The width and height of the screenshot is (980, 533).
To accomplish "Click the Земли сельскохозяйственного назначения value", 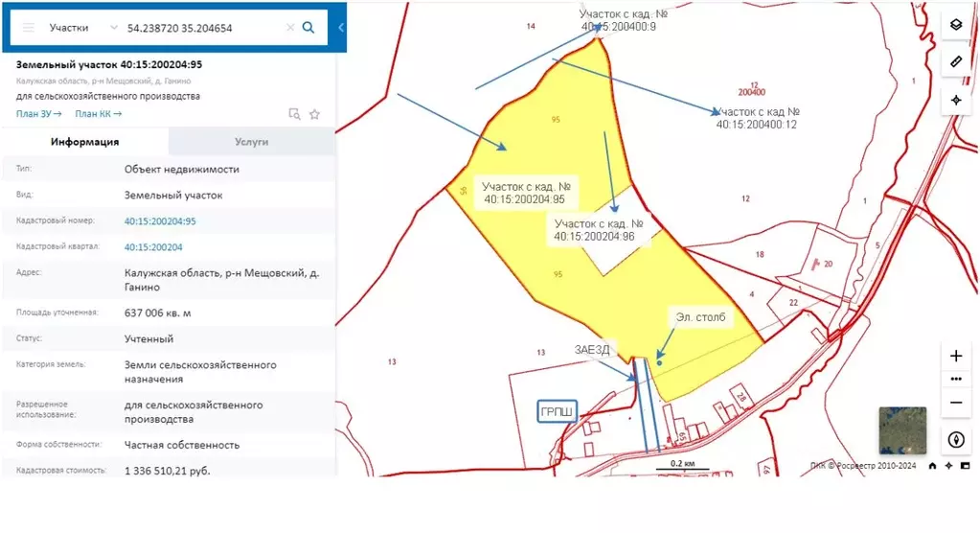I will pos(200,372).
